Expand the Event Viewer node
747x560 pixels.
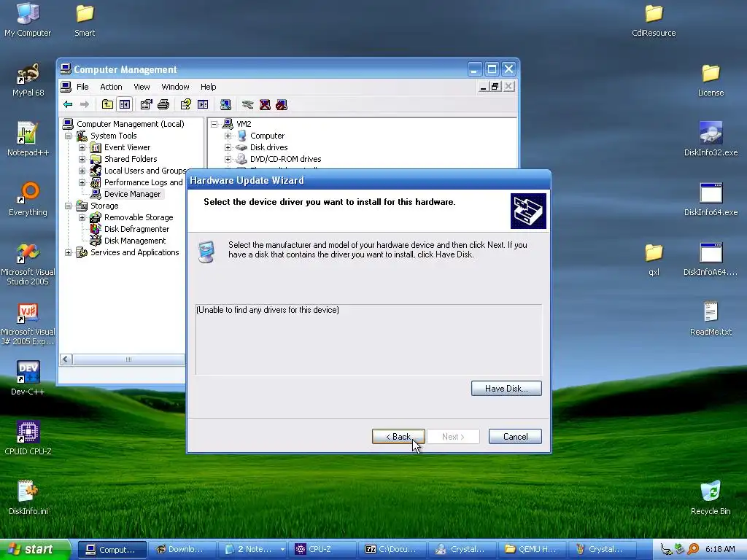(82, 147)
